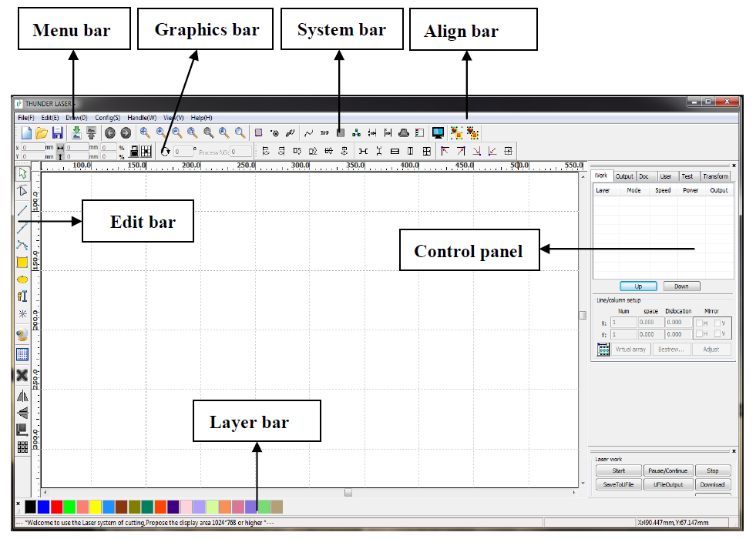Pick the red layer color swatch
Viewport: 756px width, 539px height.
pyautogui.click(x=56, y=506)
